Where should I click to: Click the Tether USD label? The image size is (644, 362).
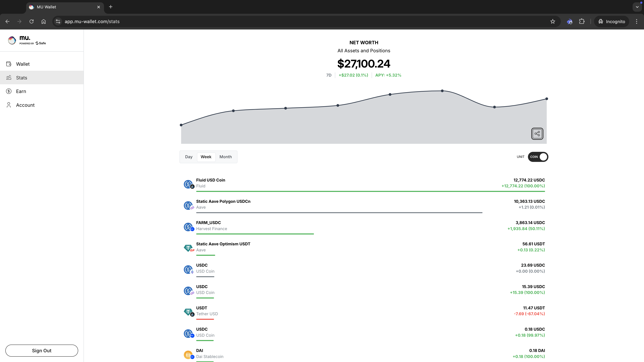click(x=207, y=314)
